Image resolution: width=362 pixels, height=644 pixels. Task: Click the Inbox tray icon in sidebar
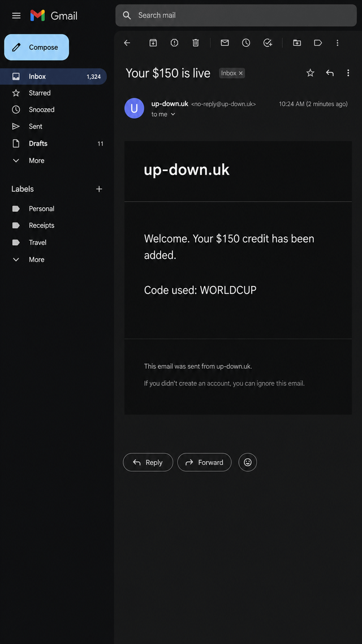[16, 76]
